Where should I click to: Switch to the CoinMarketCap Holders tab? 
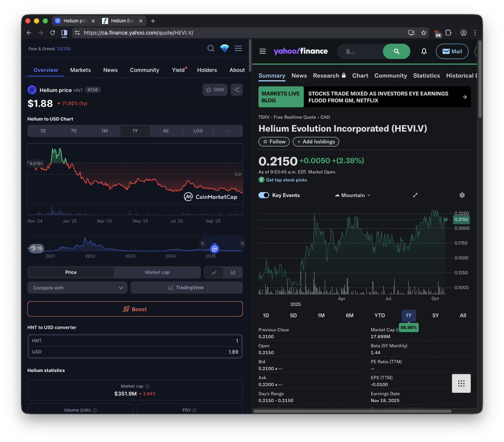coord(207,70)
